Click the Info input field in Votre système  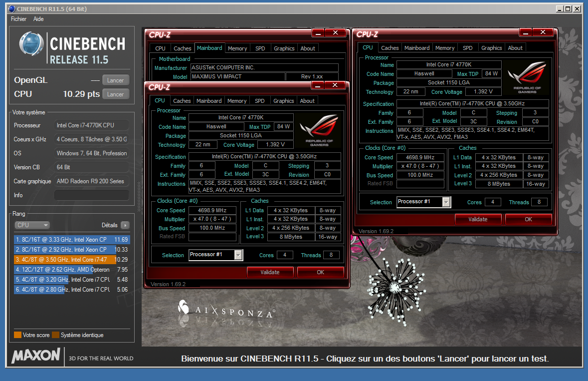92,195
